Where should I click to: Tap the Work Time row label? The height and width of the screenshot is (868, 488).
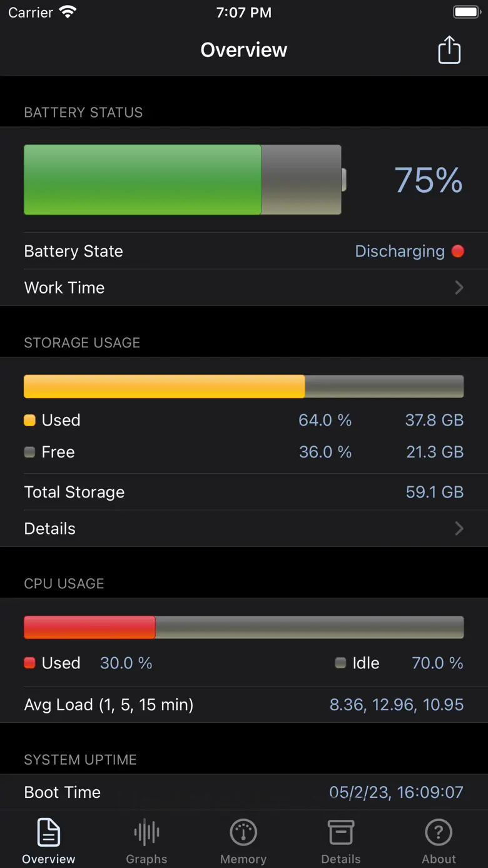64,288
